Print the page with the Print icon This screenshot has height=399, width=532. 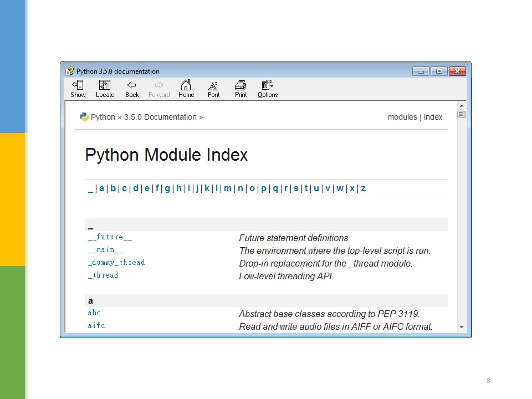click(241, 85)
